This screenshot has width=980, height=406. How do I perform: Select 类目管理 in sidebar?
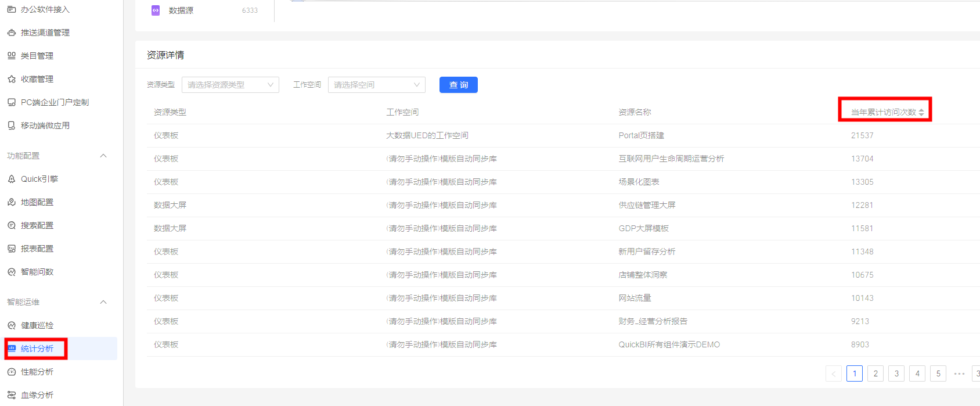point(37,56)
